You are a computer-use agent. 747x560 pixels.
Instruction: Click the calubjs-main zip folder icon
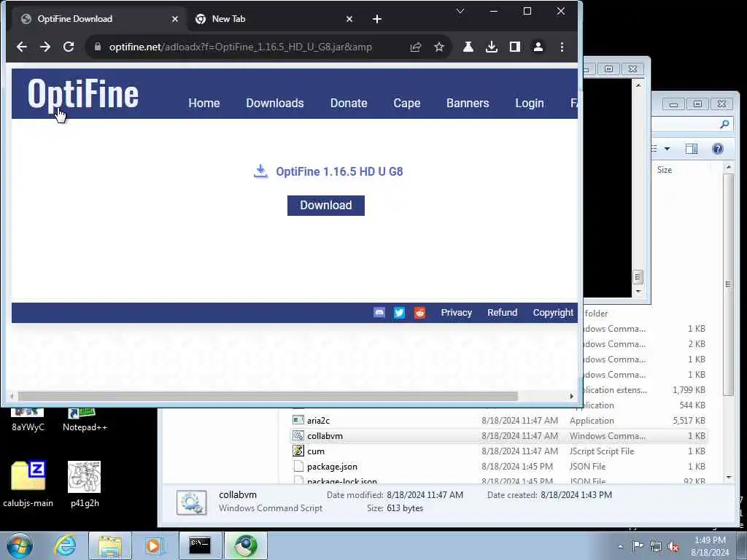tap(28, 484)
